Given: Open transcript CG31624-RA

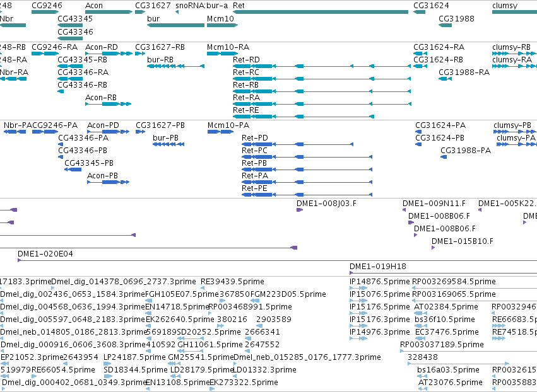Looking at the screenshot, I should 439,47.
